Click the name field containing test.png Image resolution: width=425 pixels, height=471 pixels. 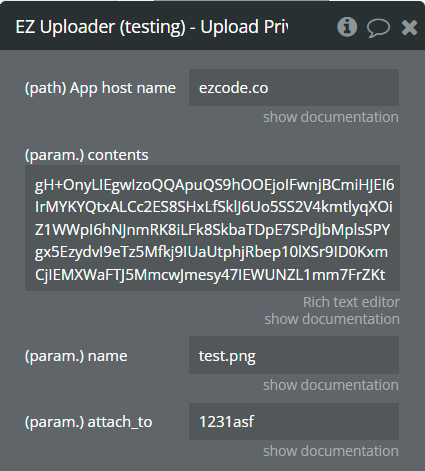point(294,355)
